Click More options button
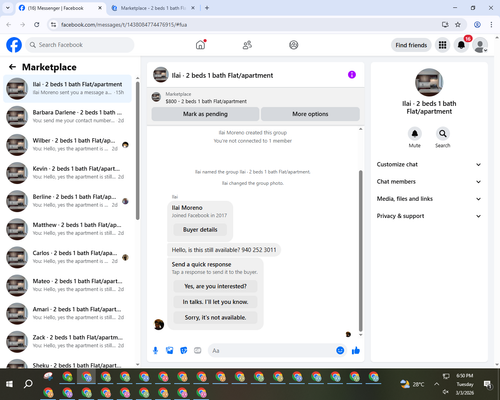This screenshot has height=400, width=500. tap(310, 114)
